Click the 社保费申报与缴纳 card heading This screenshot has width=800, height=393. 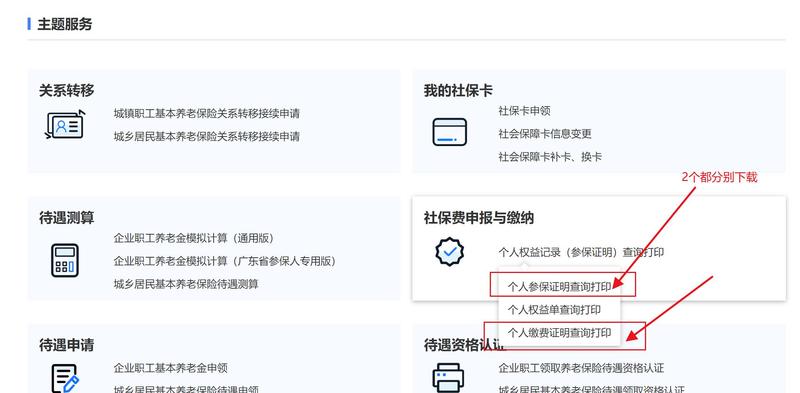point(479,218)
